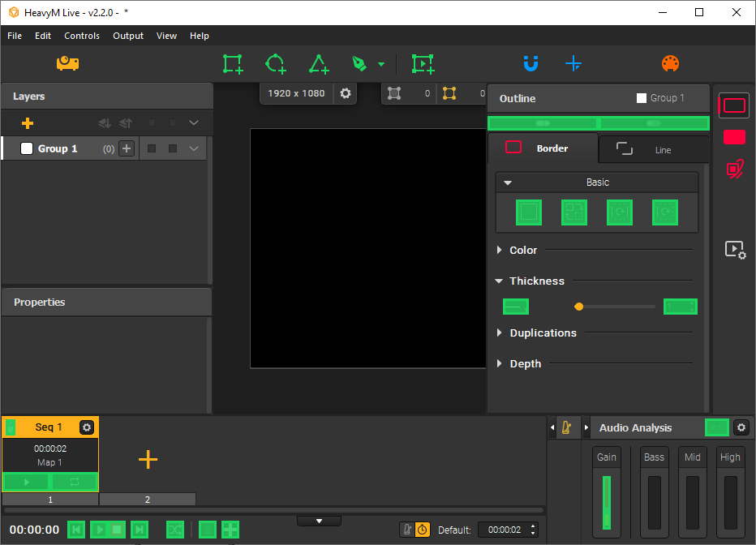This screenshot has width=756, height=545.
Task: Open the MIDI palette controls icon
Action: point(670,64)
